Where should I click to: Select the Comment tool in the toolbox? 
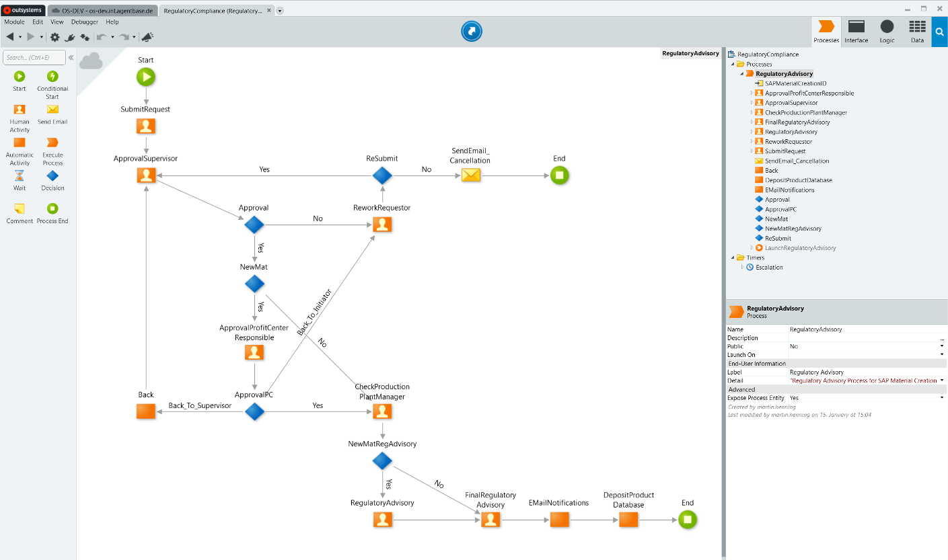point(19,208)
